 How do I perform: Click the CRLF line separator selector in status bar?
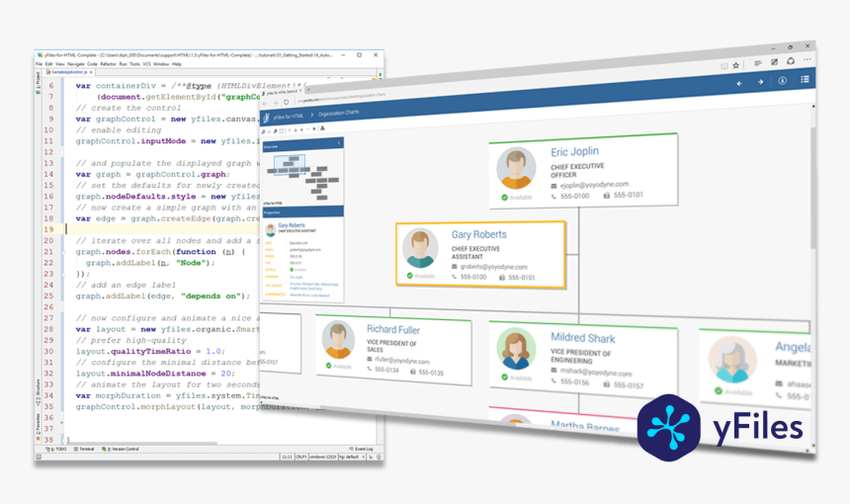[x=301, y=457]
